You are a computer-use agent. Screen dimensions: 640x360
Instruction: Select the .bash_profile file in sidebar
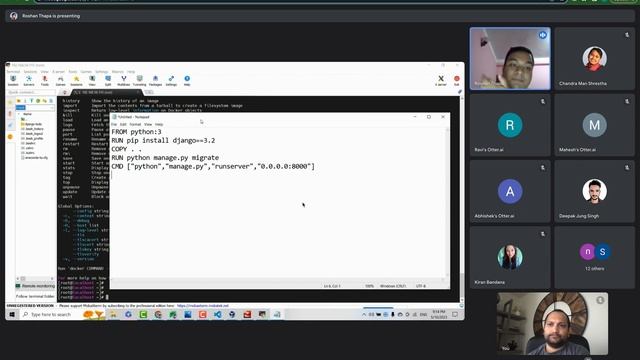[x=32, y=138]
